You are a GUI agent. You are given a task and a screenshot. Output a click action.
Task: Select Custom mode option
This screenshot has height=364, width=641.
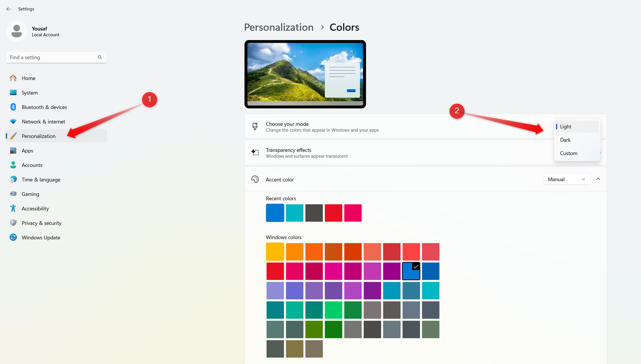point(568,153)
